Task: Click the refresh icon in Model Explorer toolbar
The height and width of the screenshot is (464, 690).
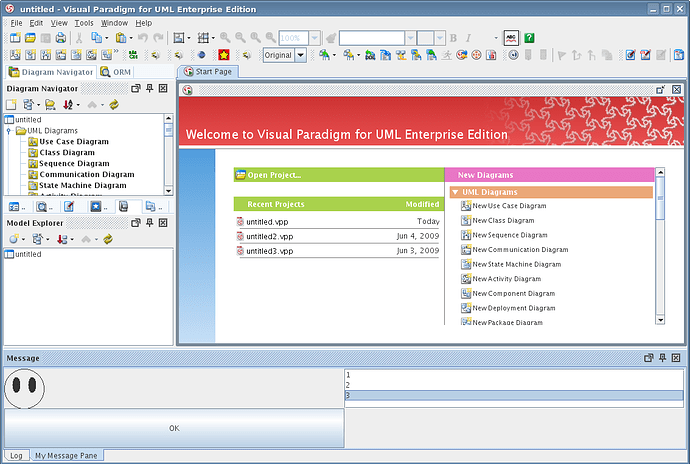Action: 108,239
